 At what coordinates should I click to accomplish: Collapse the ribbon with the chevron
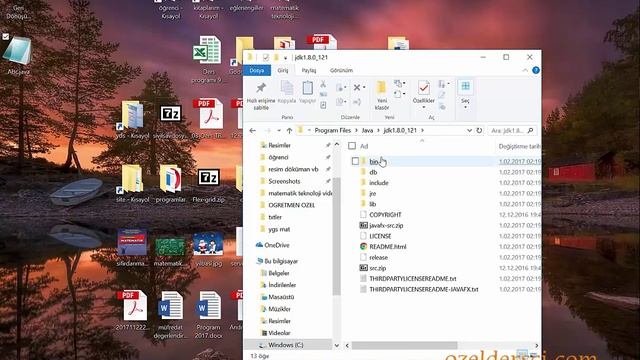(x=525, y=70)
